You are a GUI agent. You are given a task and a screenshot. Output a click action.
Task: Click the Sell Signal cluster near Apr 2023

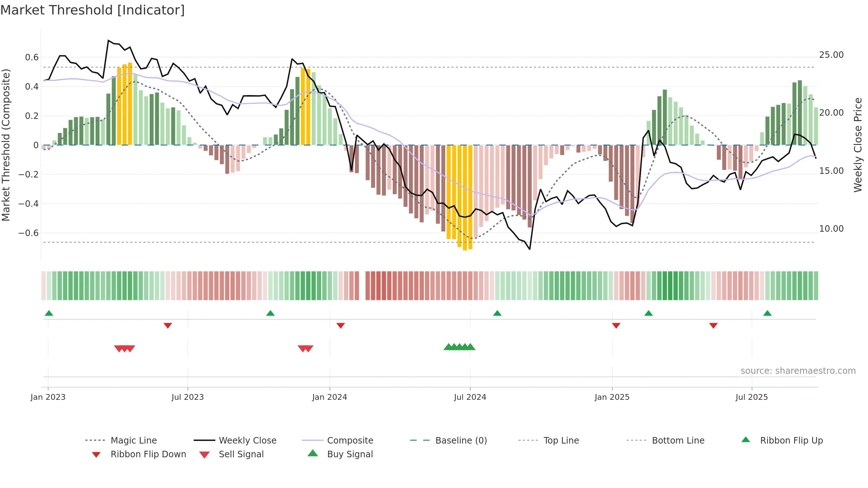pyautogui.click(x=124, y=349)
